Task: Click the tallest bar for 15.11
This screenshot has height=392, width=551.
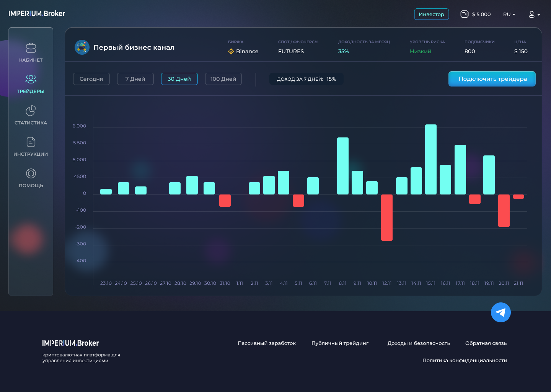Action: [431, 159]
